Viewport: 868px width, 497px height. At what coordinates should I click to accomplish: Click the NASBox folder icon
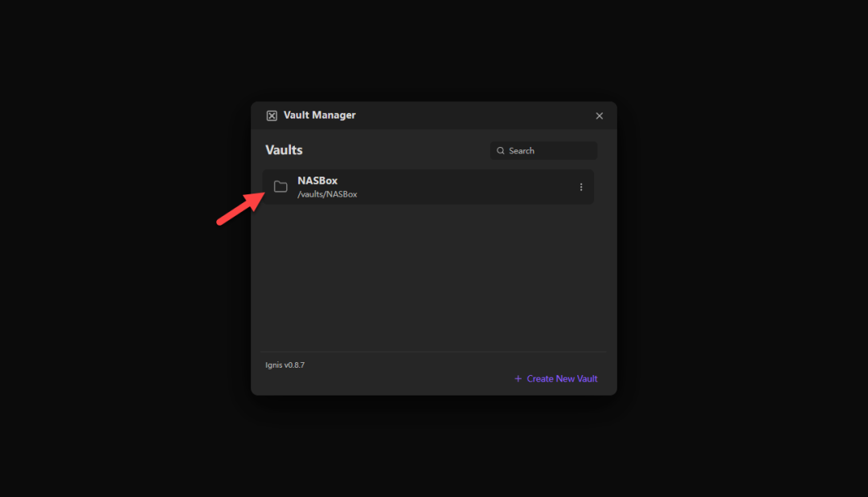click(x=280, y=187)
